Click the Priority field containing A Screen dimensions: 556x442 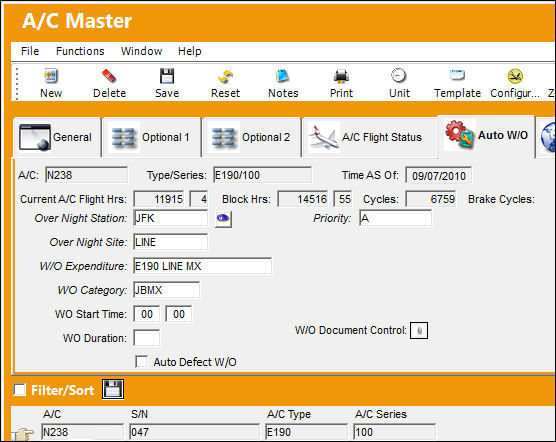click(395, 218)
